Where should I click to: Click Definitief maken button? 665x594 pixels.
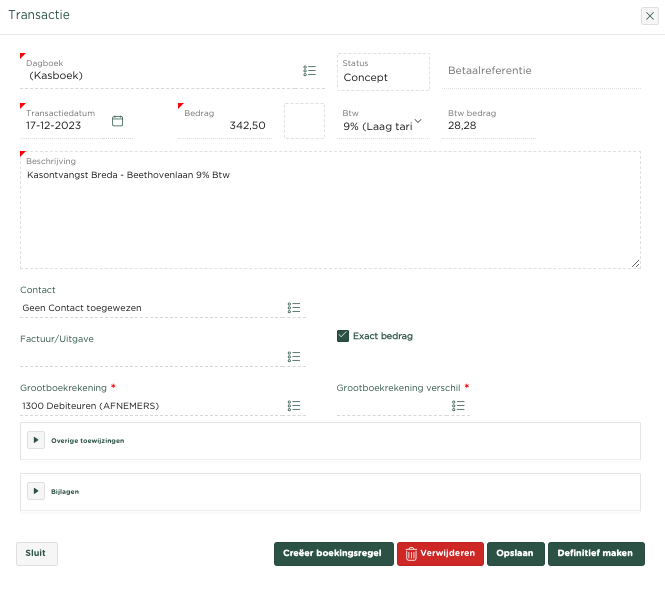tap(596, 553)
